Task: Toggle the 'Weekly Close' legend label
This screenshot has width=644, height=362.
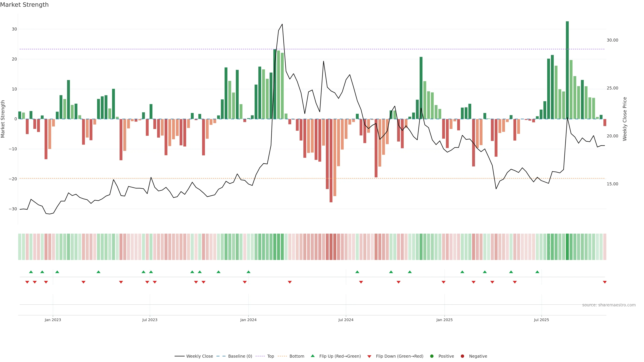Action: 200,356
